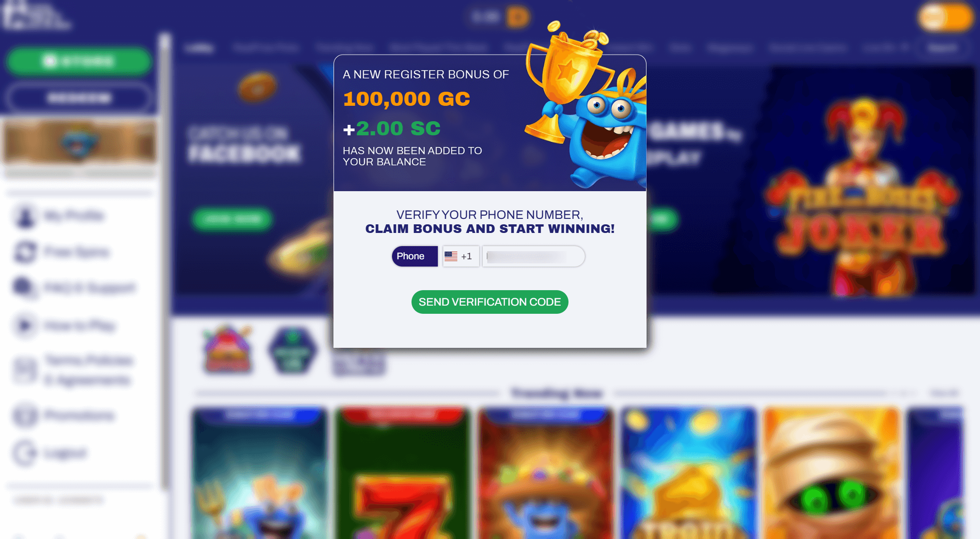The height and width of the screenshot is (539, 980).
Task: Open the Free Spins sidebar icon
Action: coord(25,252)
